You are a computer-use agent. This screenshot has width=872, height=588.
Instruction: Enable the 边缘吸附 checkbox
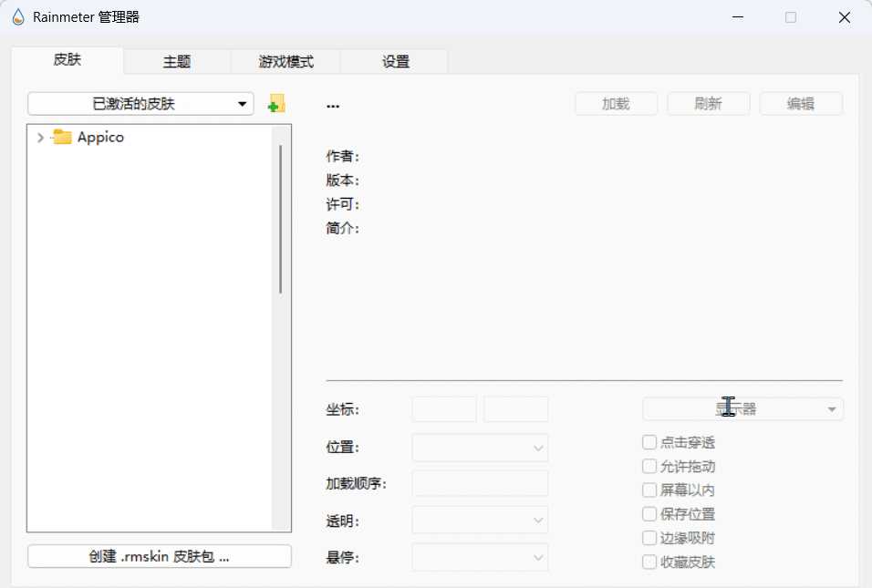click(x=649, y=538)
